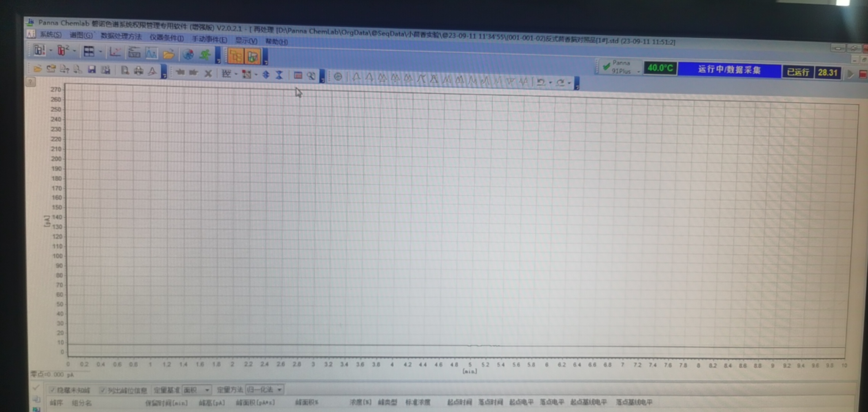
Task: Open the 数据处理方法 menu
Action: (x=121, y=37)
